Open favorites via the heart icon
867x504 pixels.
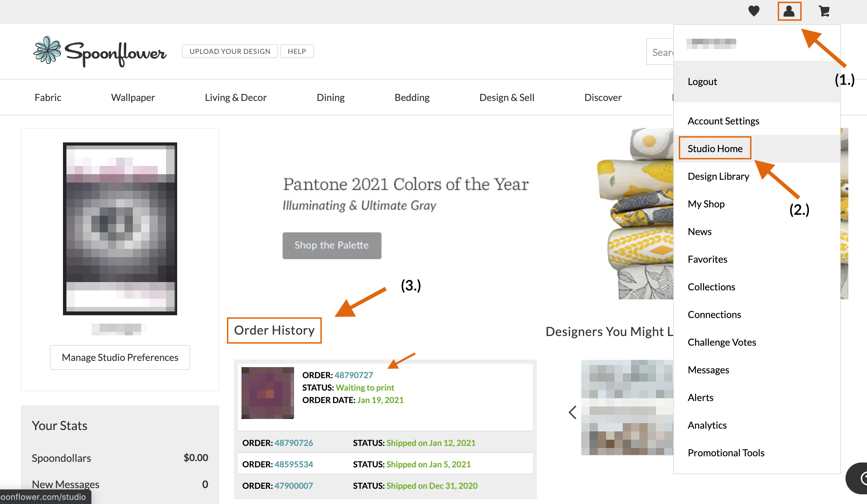[x=754, y=11]
